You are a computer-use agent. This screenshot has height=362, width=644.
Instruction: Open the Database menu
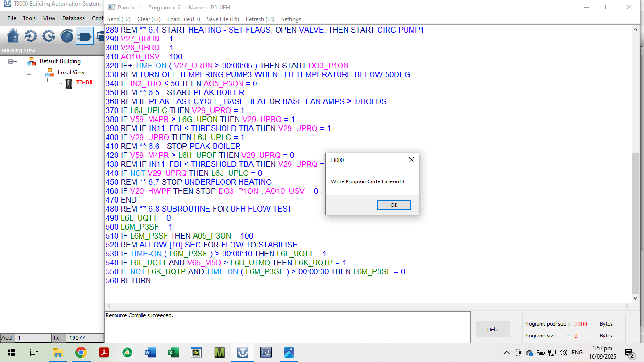(x=74, y=18)
